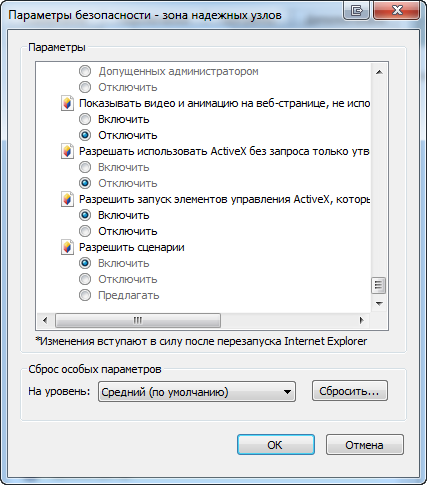The image size is (427, 485).
Task: Click the icon beside "Разрешать использовать ActiveX без запроса"
Action: pyautogui.click(x=67, y=151)
